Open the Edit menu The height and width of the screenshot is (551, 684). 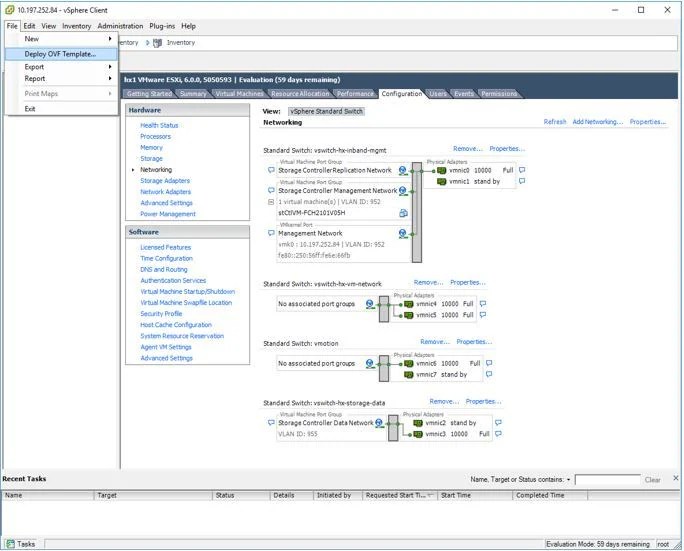pyautogui.click(x=29, y=26)
